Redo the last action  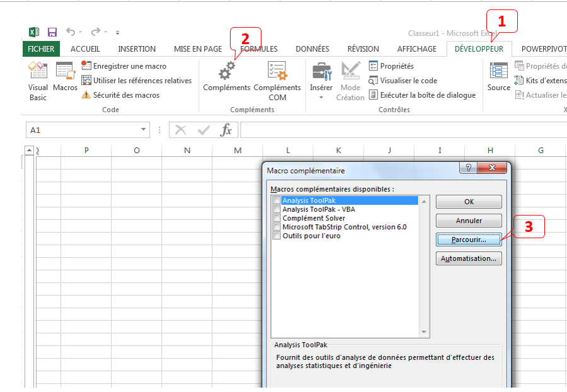96,32
